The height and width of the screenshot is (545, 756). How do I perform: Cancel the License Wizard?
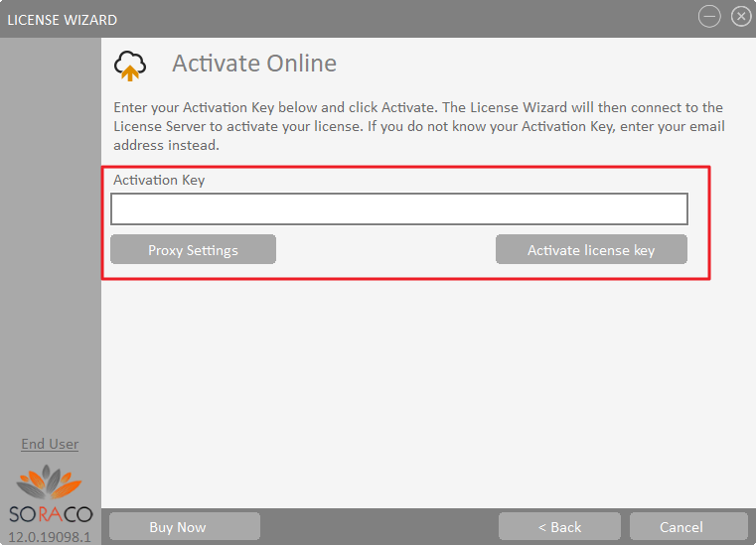(688, 526)
